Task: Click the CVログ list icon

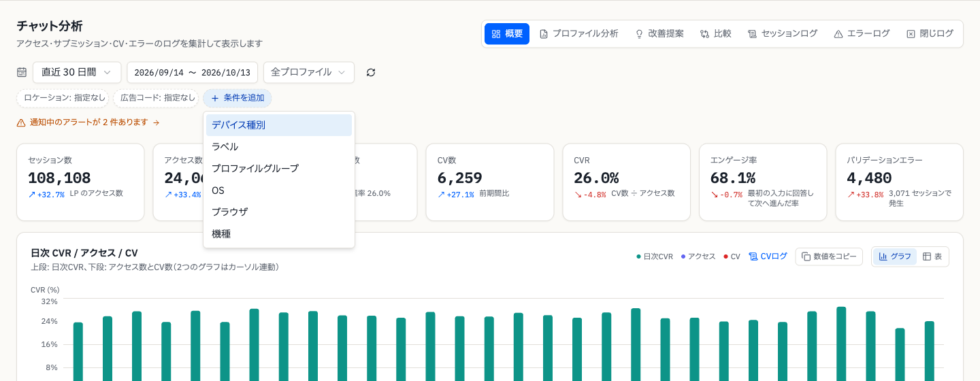Action: (x=753, y=256)
